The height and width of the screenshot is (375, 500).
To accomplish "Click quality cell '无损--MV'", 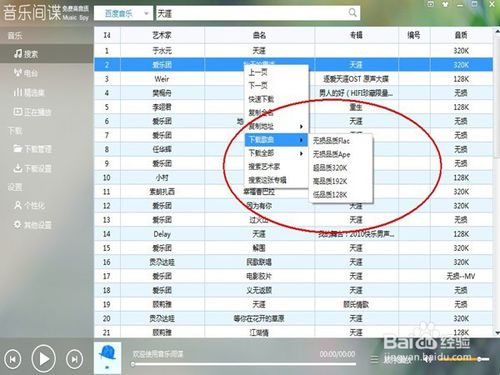I will [461, 276].
